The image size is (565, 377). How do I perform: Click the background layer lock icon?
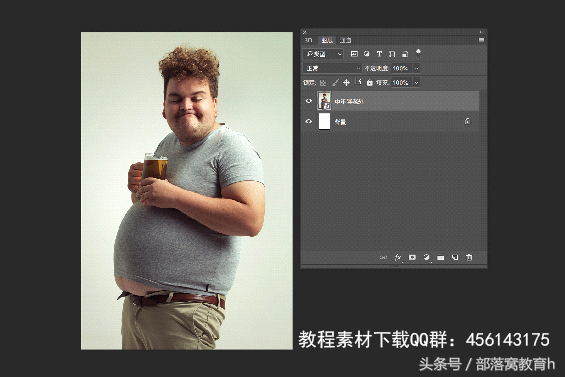pyautogui.click(x=467, y=121)
